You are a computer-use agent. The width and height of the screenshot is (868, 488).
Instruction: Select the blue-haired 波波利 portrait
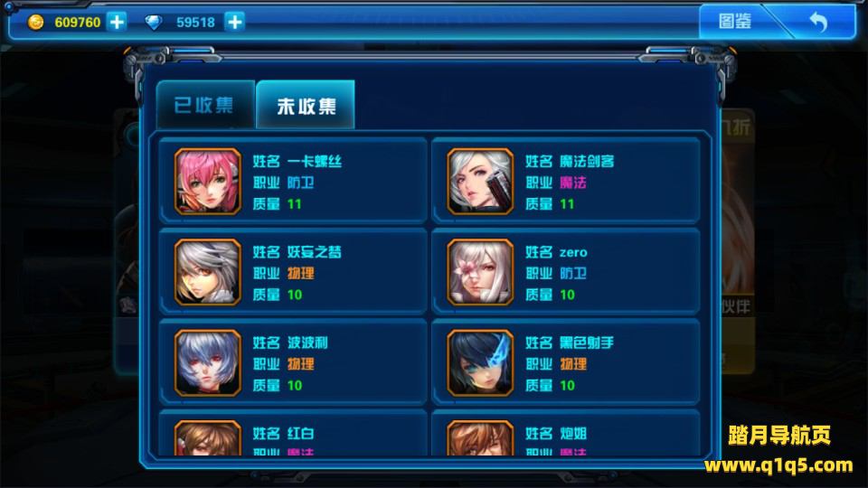pyautogui.click(x=208, y=363)
